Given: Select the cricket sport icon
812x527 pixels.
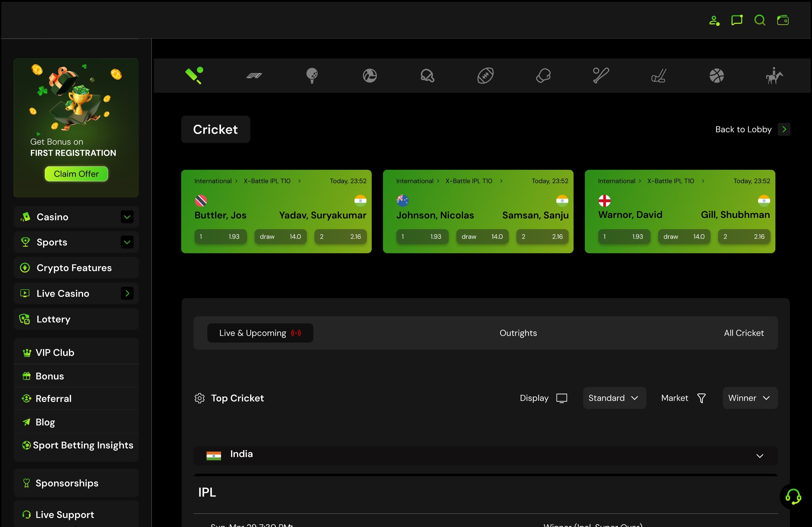Looking at the screenshot, I should point(194,75).
